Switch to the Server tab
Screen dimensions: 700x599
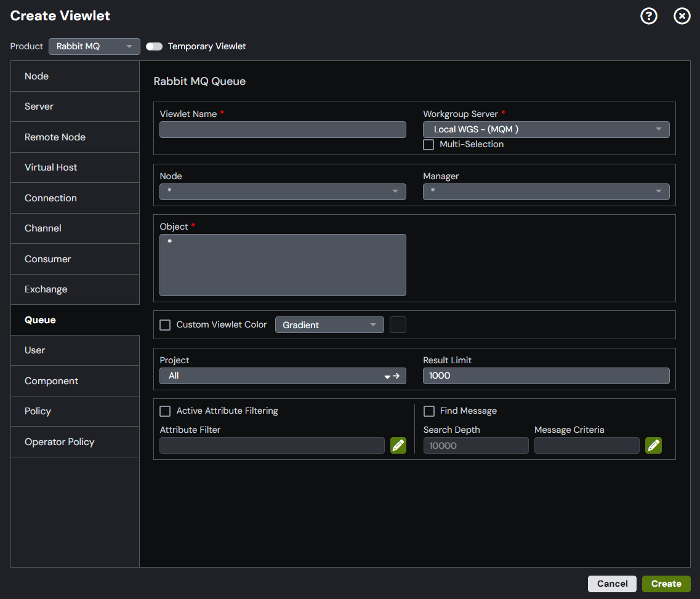(75, 107)
